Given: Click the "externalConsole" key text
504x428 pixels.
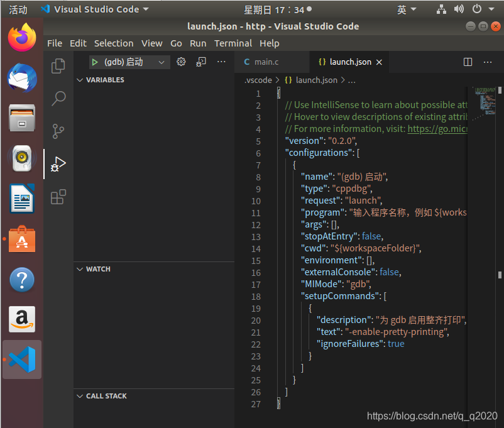Looking at the screenshot, I should coord(337,272).
